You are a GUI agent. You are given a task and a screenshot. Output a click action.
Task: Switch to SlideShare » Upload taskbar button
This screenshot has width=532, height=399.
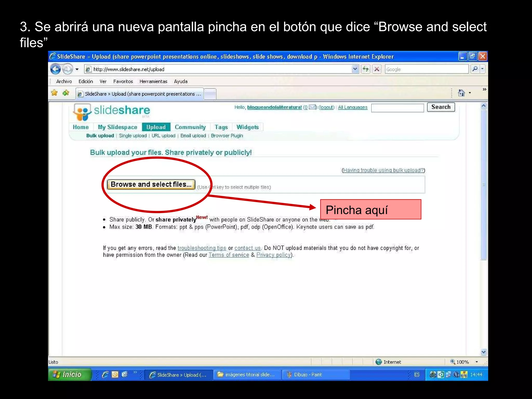[178, 375]
